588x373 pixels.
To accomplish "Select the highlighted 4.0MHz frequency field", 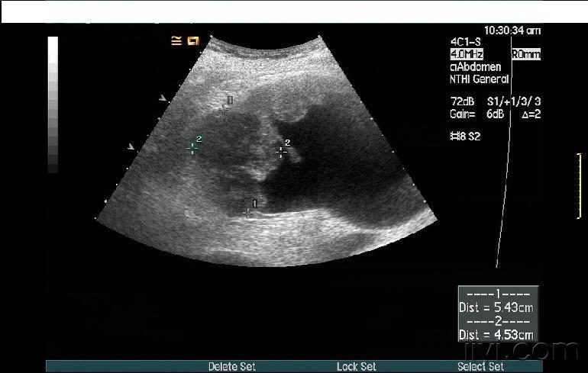I will click(467, 55).
